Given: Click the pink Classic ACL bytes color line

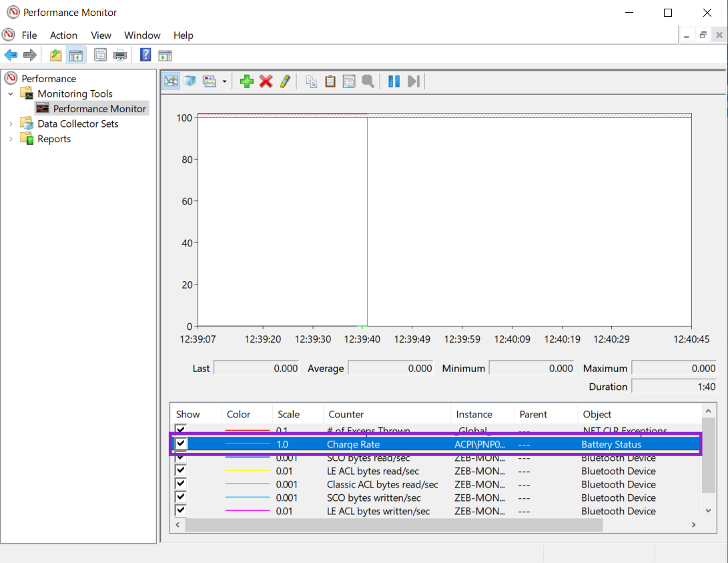Looking at the screenshot, I should 247,485.
